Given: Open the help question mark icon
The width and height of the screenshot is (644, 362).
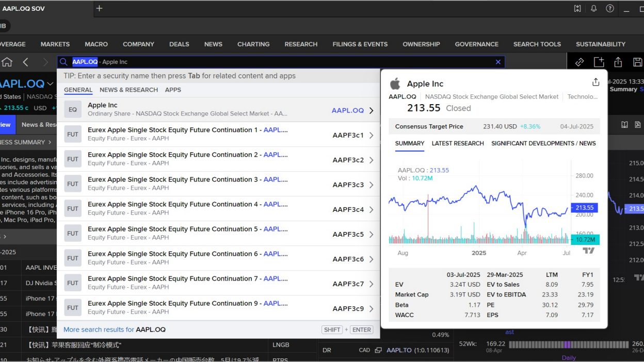Looking at the screenshot, I should click(x=610, y=8).
